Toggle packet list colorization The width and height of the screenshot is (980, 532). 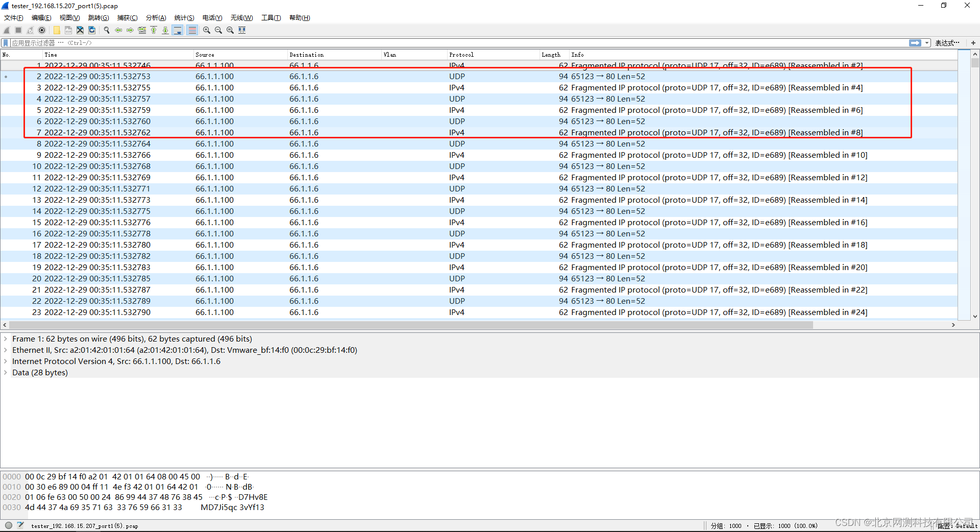[x=192, y=30]
